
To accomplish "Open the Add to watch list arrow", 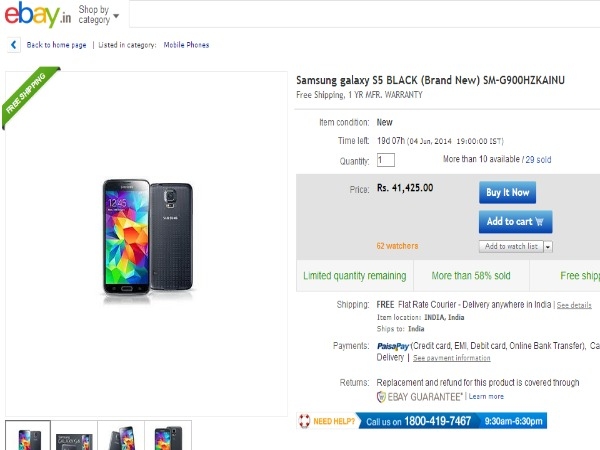I will [x=548, y=247].
